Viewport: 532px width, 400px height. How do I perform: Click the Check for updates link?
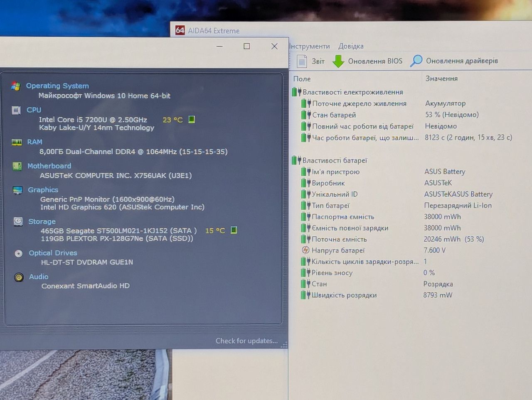click(x=246, y=341)
